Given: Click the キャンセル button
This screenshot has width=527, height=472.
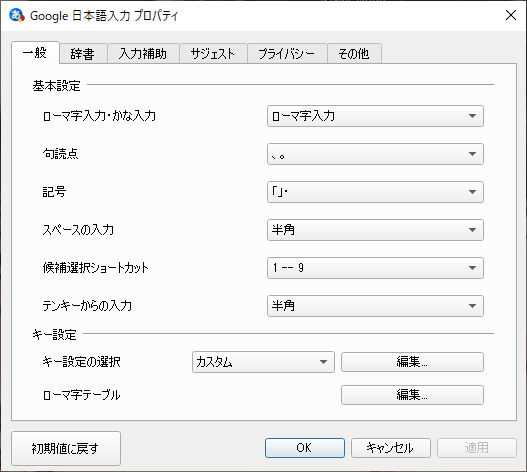Looking at the screenshot, I should tap(391, 448).
